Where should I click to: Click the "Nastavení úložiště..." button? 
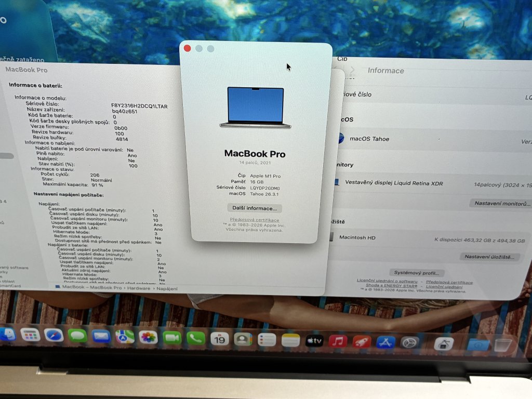tap(490, 257)
